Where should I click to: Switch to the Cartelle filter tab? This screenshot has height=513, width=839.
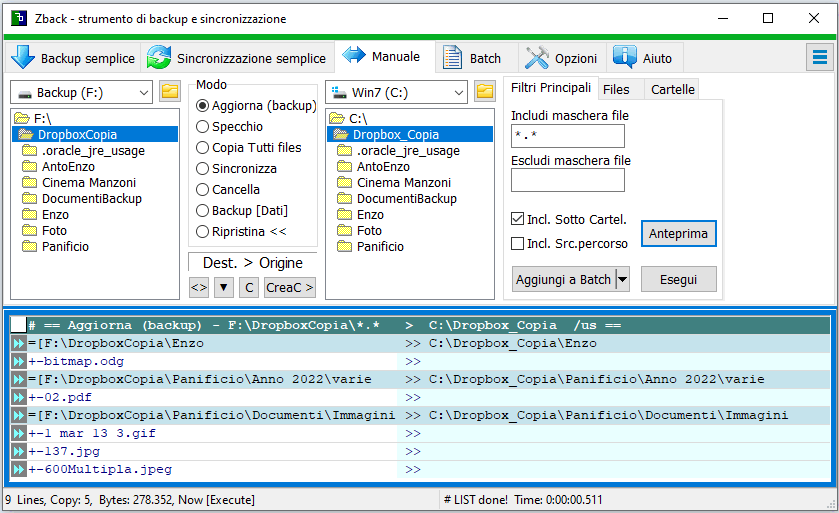673,89
